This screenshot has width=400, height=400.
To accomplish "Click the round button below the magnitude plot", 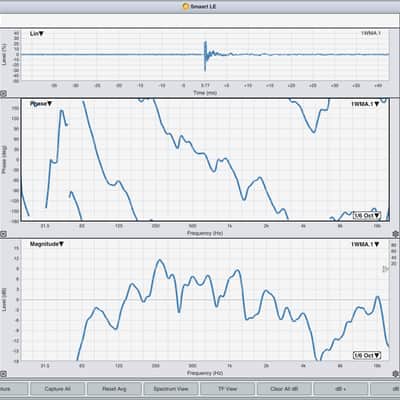I will coord(3,374).
